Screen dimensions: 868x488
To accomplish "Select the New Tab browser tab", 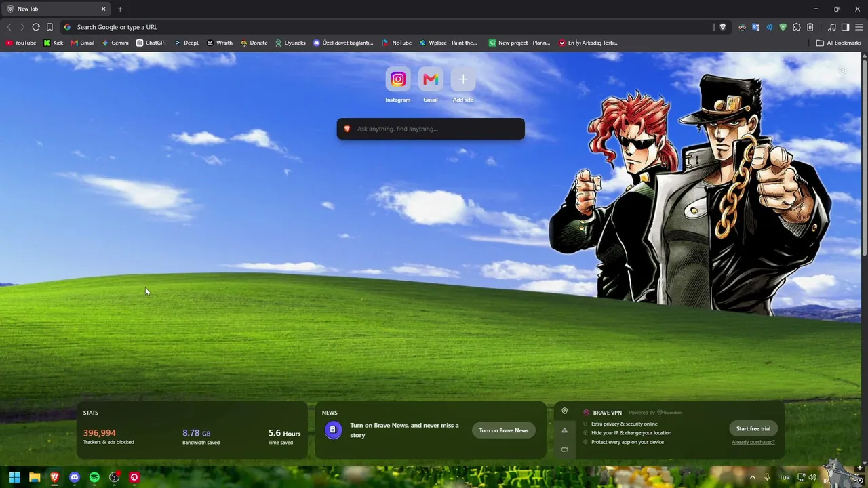I will coord(57,9).
